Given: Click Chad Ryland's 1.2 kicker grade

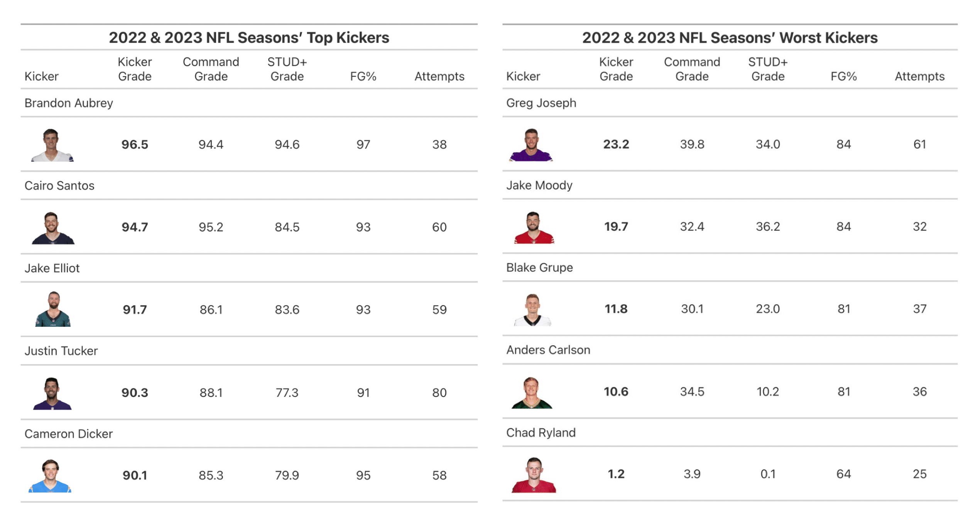Looking at the screenshot, I should coord(616,474).
